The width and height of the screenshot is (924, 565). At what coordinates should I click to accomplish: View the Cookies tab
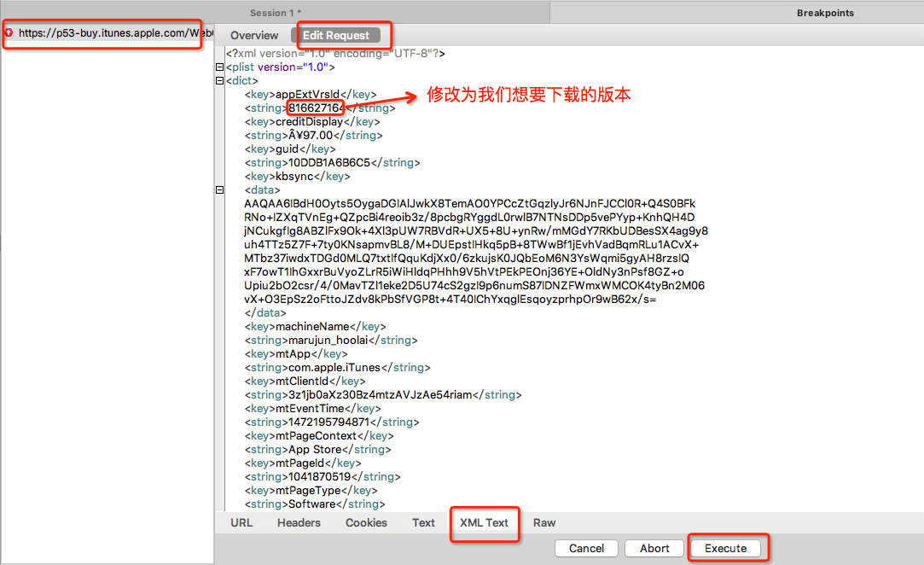[366, 522]
